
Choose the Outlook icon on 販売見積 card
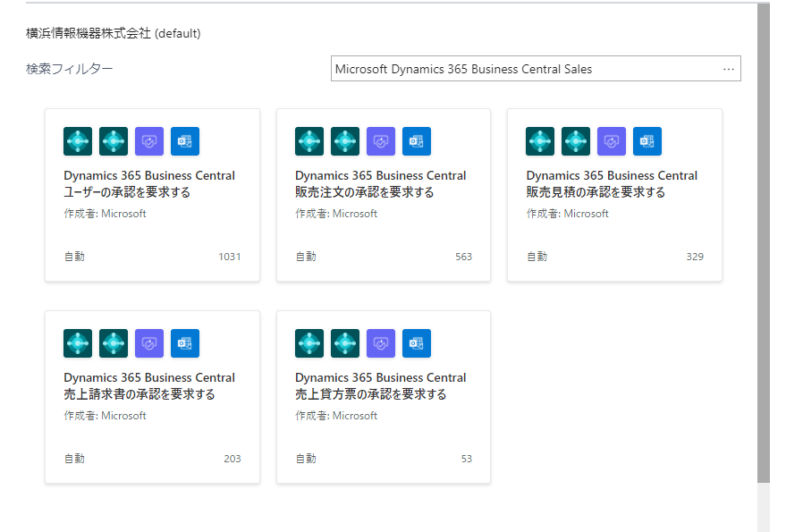pyautogui.click(x=647, y=141)
